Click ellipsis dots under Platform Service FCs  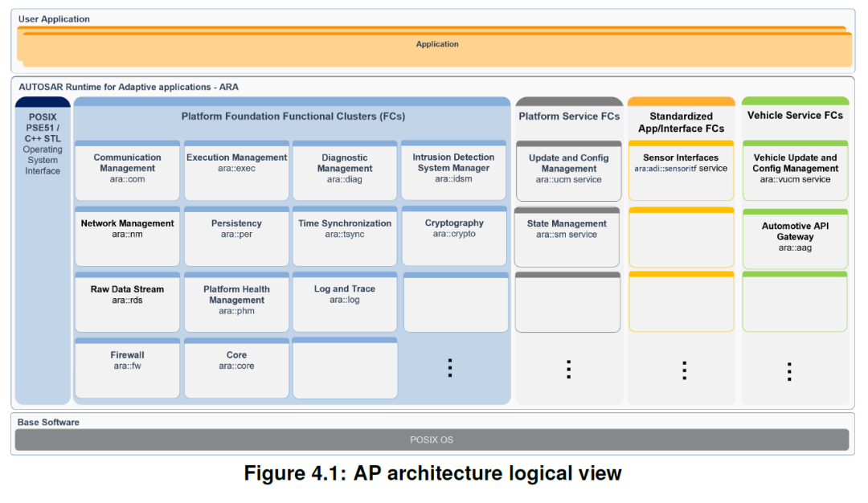pyautogui.click(x=568, y=369)
